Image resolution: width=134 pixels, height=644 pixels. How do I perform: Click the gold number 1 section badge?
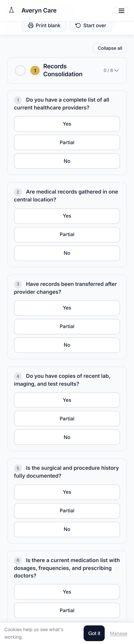click(x=35, y=70)
